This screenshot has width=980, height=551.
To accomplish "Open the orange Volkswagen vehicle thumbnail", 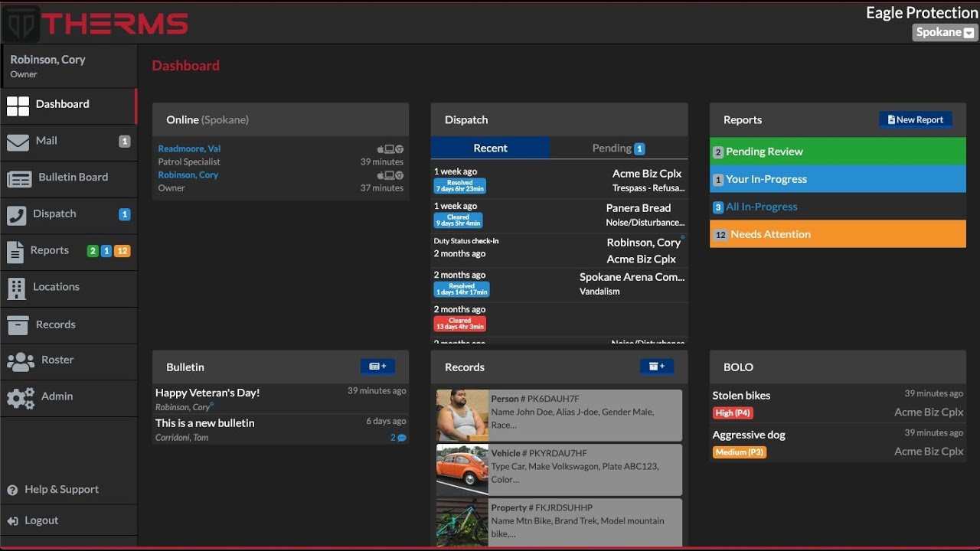I will pyautogui.click(x=462, y=470).
